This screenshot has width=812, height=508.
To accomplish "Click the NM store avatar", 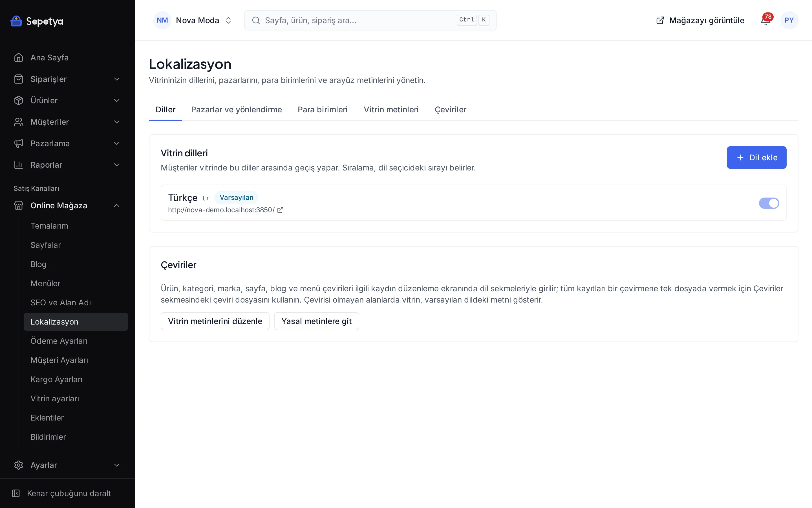I will tap(162, 20).
